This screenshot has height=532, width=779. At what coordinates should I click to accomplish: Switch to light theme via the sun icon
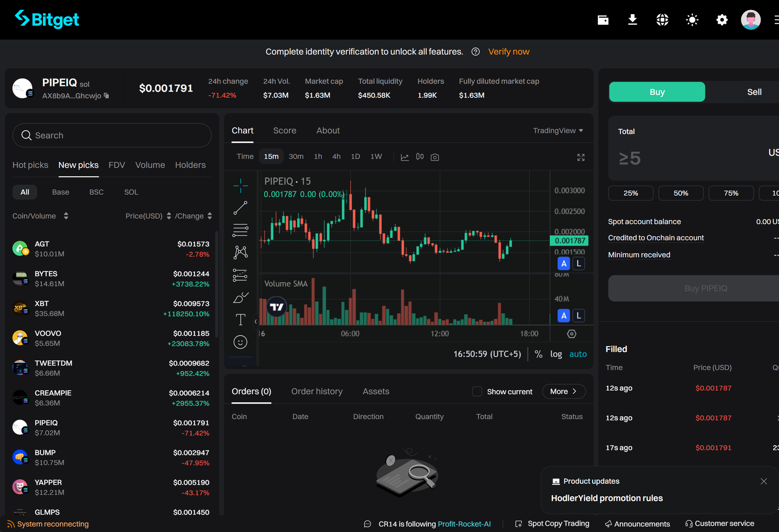(692, 19)
